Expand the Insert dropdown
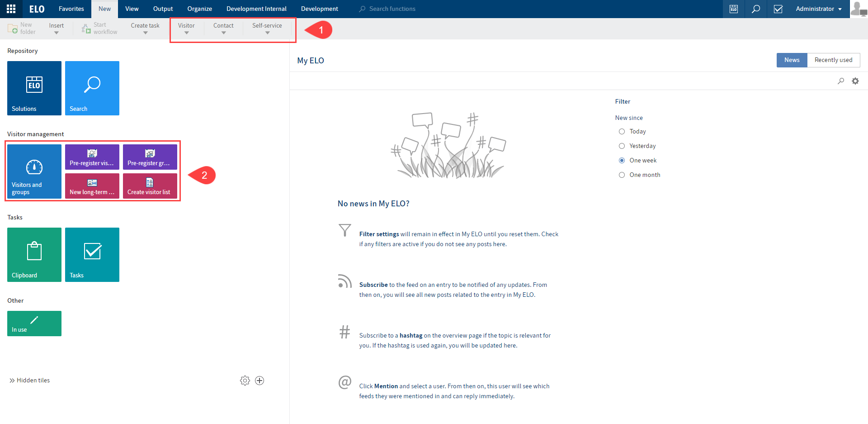Viewport: 868px width, 424px height. click(x=57, y=29)
